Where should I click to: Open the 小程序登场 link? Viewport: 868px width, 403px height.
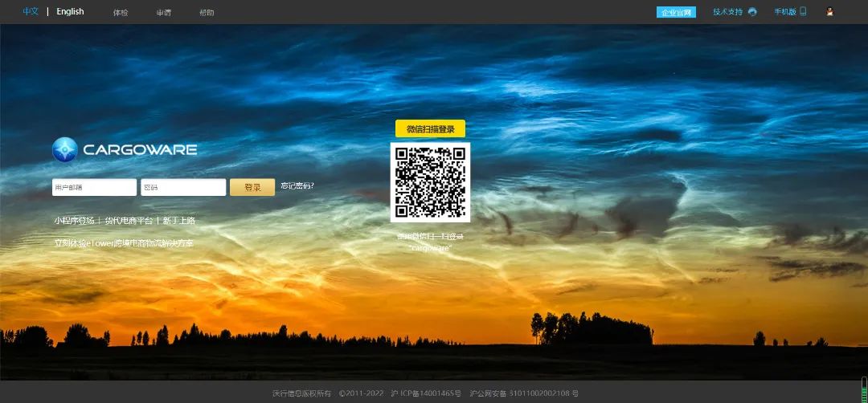74,221
